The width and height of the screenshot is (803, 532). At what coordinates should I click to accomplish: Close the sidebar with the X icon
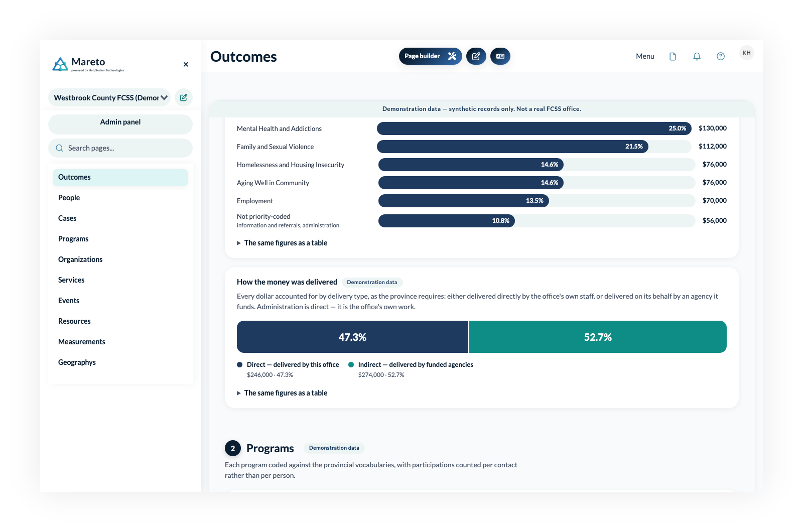[186, 64]
